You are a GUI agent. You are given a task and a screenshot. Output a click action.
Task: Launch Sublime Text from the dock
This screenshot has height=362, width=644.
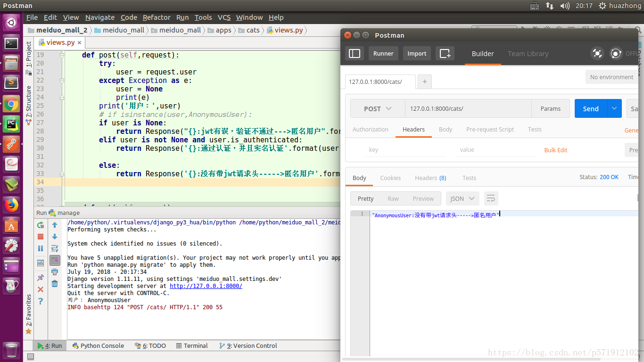pos(11,83)
